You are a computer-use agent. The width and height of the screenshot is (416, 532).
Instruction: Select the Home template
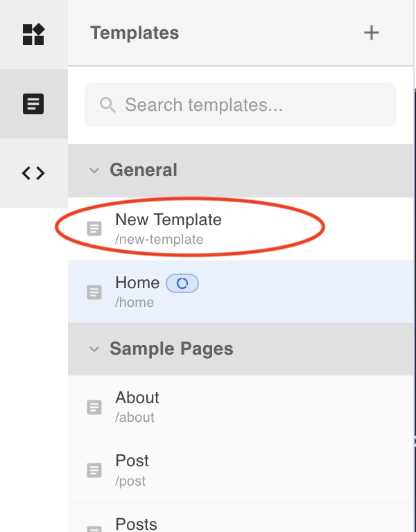coord(137,283)
